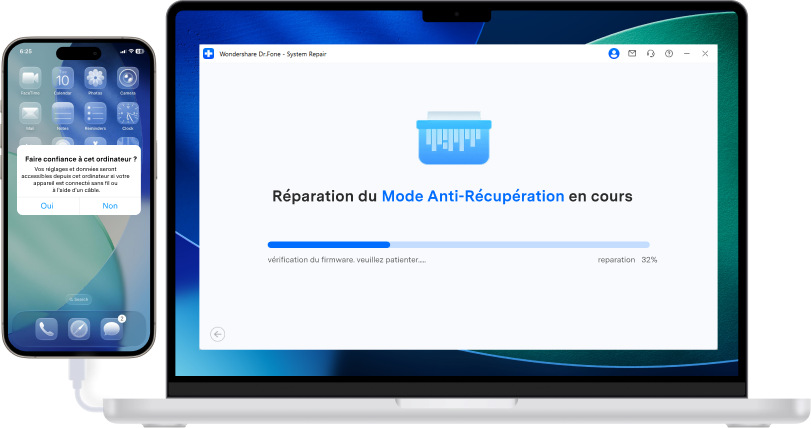
Task: Open the Reminders app on the phone
Action: [95, 113]
